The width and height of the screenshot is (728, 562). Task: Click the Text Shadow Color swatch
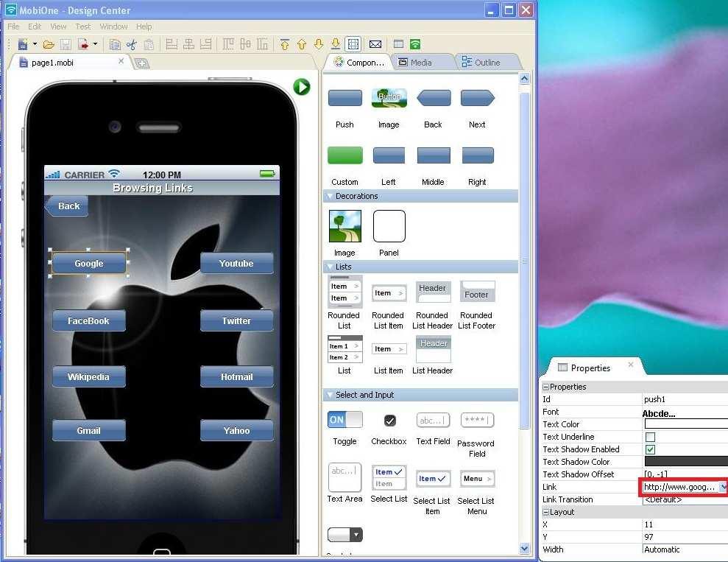click(686, 461)
